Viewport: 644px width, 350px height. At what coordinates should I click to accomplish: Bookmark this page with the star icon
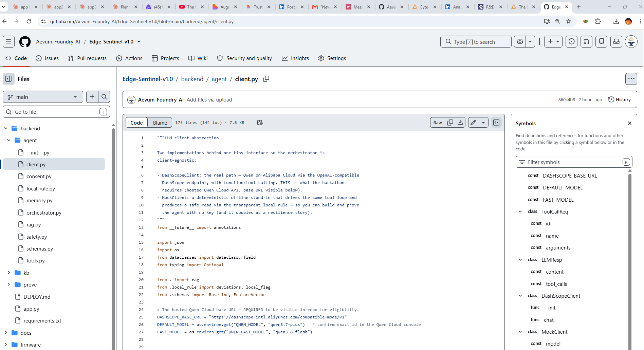(569, 21)
